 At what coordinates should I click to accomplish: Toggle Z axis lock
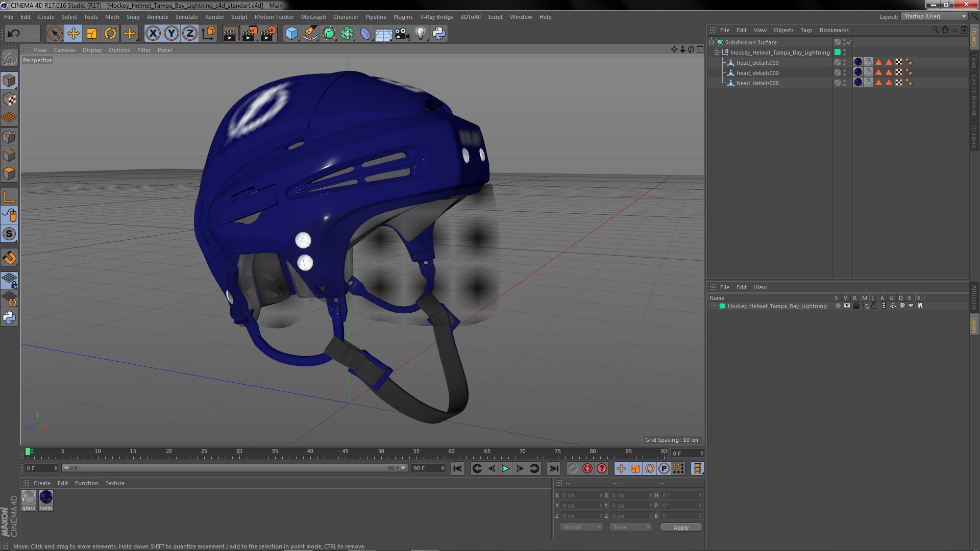pyautogui.click(x=190, y=34)
